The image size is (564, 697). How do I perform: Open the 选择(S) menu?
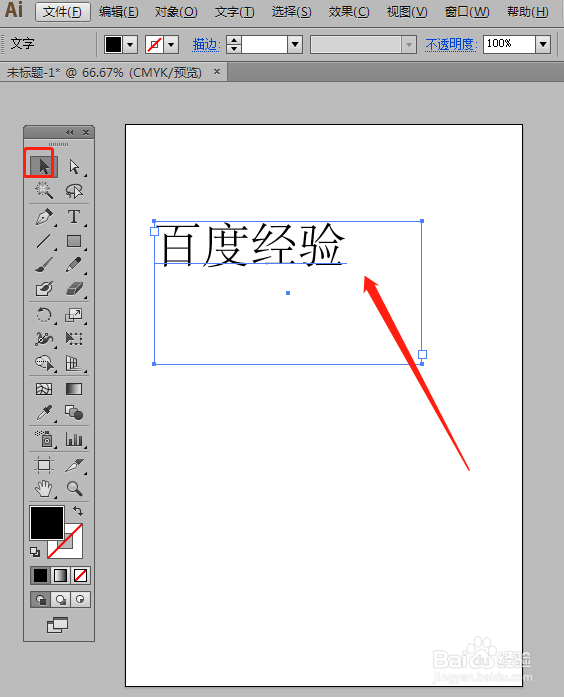(292, 12)
